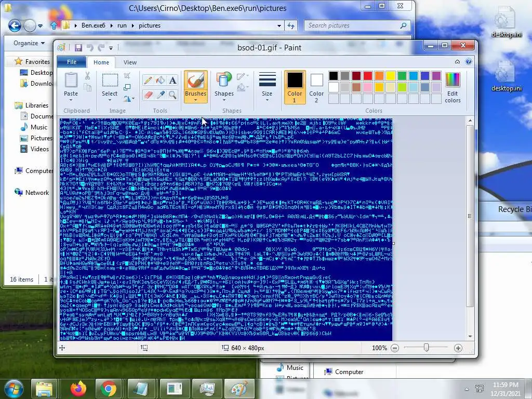
Task: Open Network in Explorer sidebar
Action: click(37, 193)
